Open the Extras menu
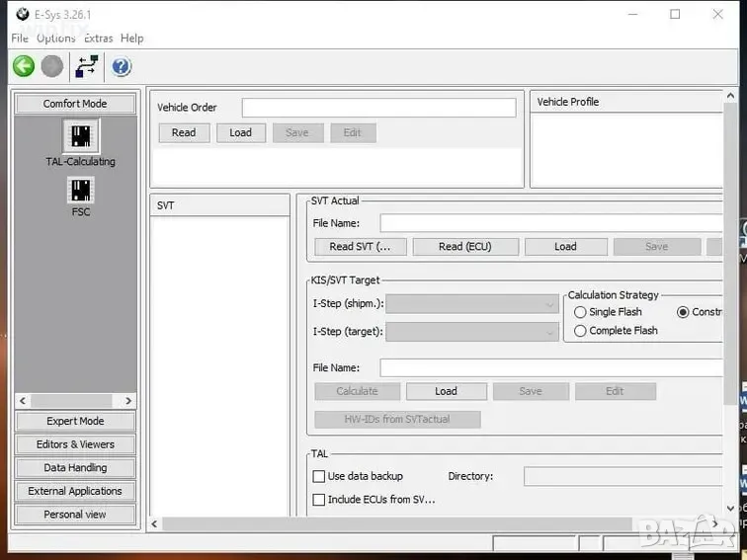The height and width of the screenshot is (560, 747). coord(98,39)
